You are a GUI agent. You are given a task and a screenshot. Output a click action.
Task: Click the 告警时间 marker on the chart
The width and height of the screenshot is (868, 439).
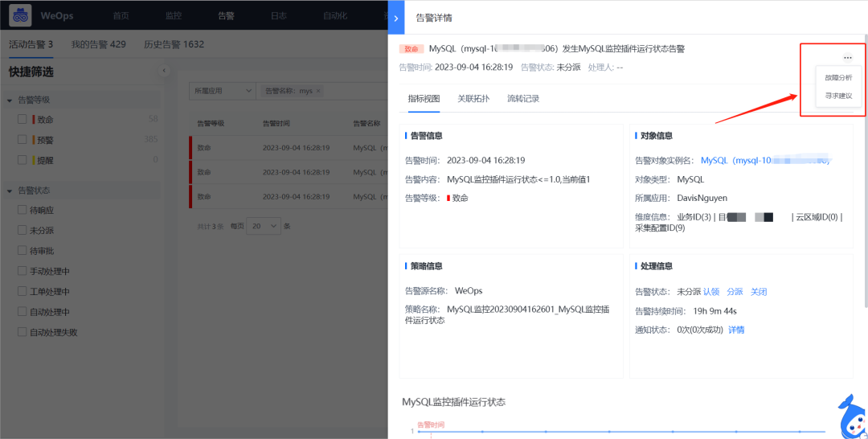[x=431, y=425]
